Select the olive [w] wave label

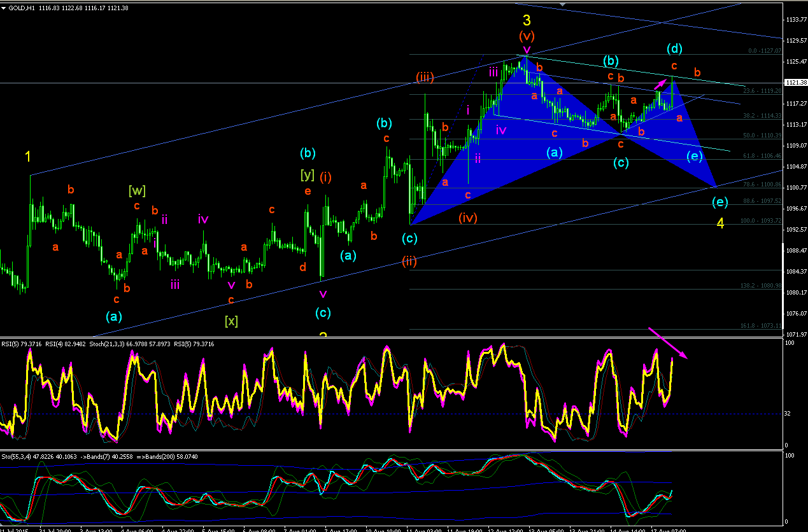137,190
